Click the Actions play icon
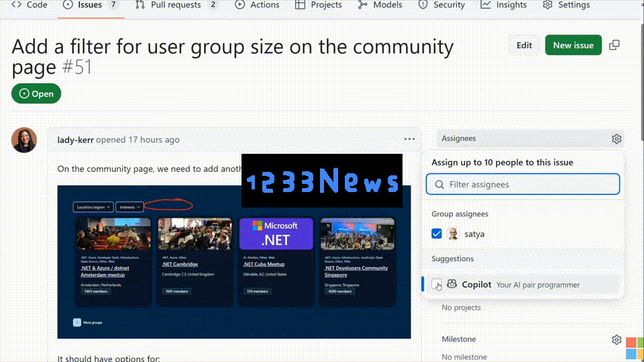This screenshot has height=362, width=644. click(x=240, y=5)
